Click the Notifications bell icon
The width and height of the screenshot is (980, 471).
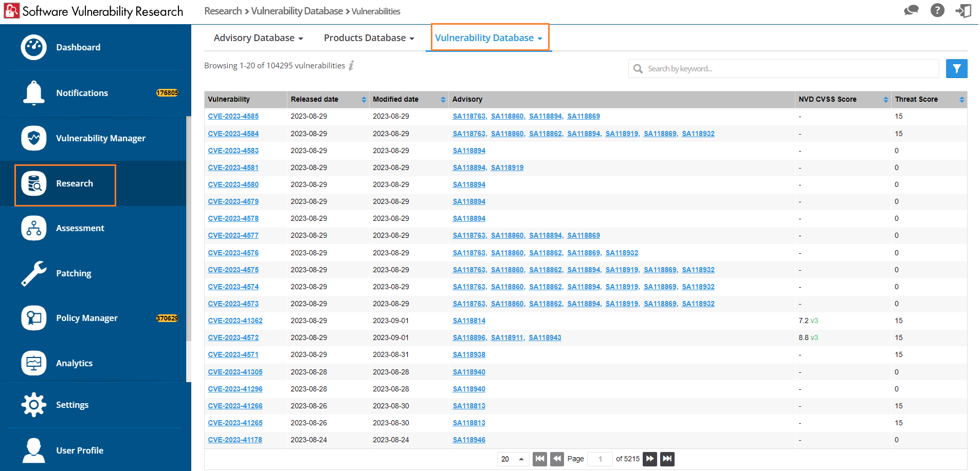(x=34, y=93)
